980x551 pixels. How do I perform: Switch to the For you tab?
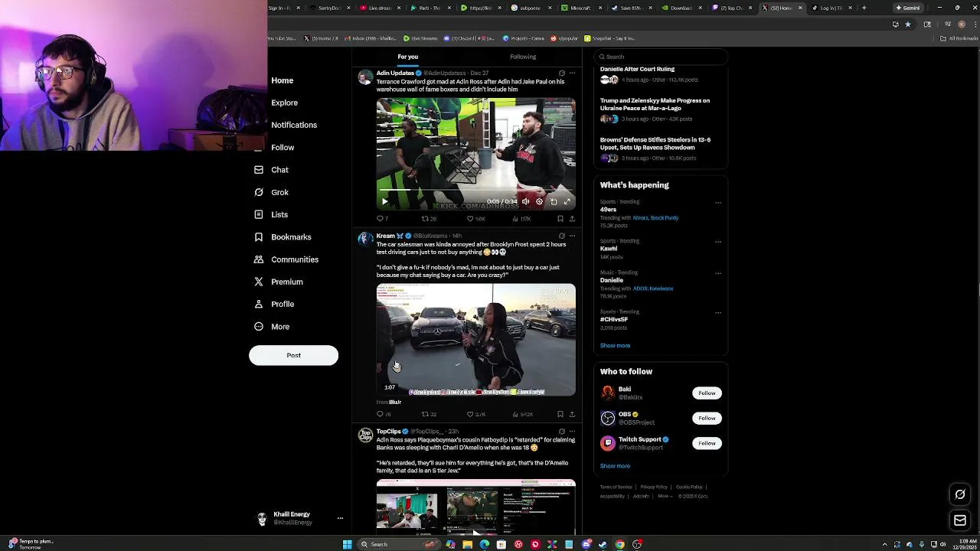(408, 57)
